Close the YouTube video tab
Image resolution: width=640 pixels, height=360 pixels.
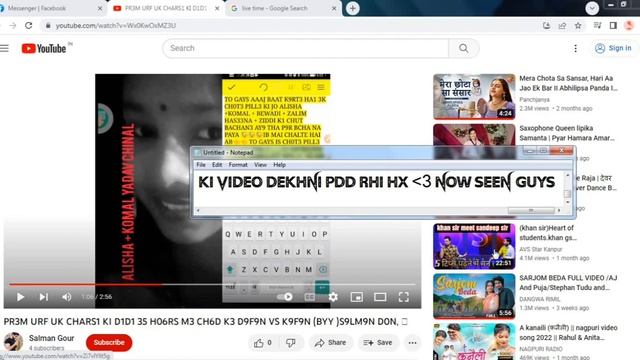point(217,8)
